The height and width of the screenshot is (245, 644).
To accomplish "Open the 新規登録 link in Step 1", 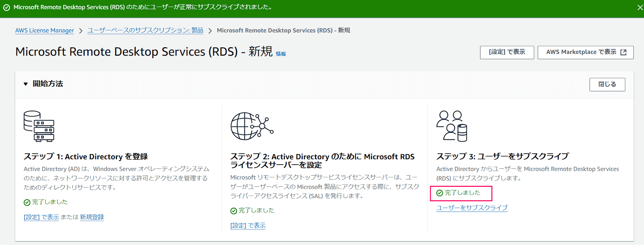I will (92, 217).
